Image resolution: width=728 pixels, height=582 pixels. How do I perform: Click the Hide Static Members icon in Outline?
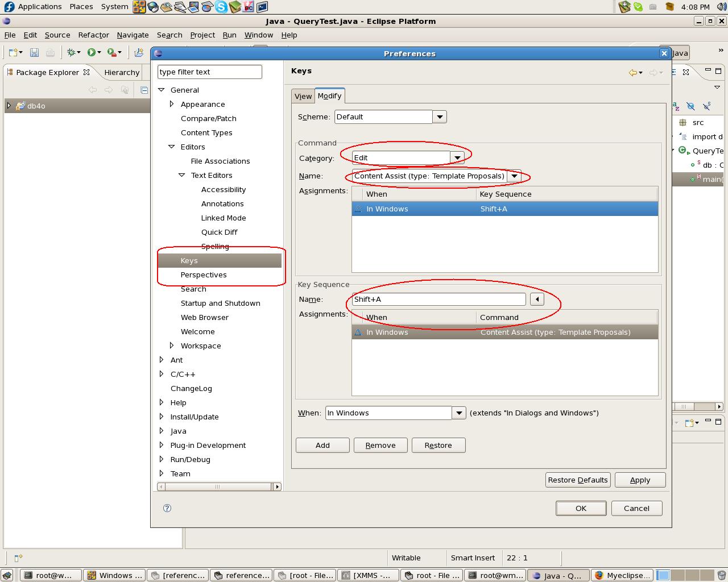point(706,106)
